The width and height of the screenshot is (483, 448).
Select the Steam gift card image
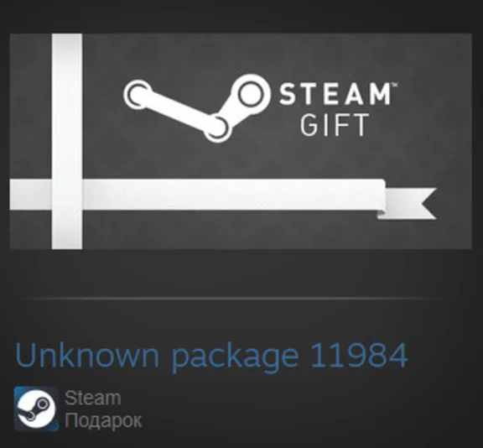click(241, 142)
